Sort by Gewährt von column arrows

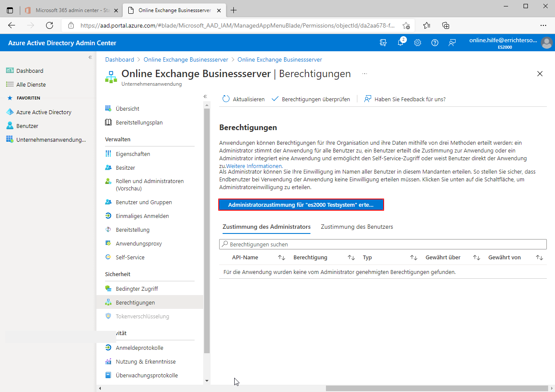point(539,258)
